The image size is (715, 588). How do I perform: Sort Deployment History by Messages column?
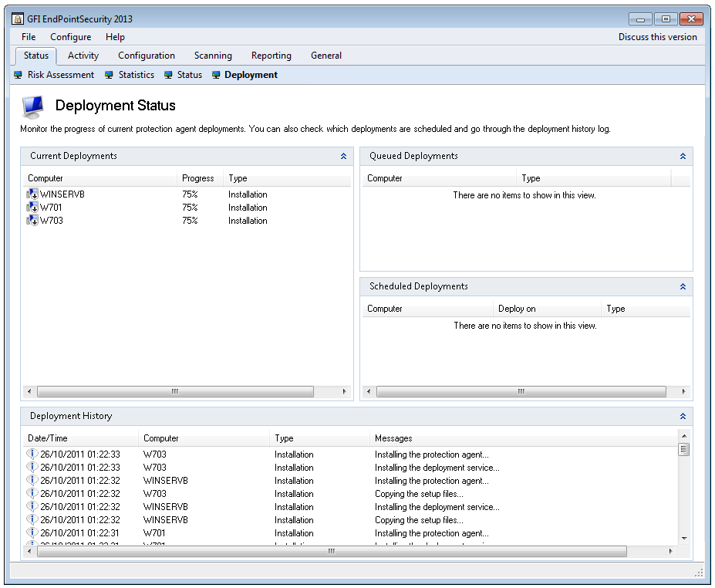(x=524, y=438)
